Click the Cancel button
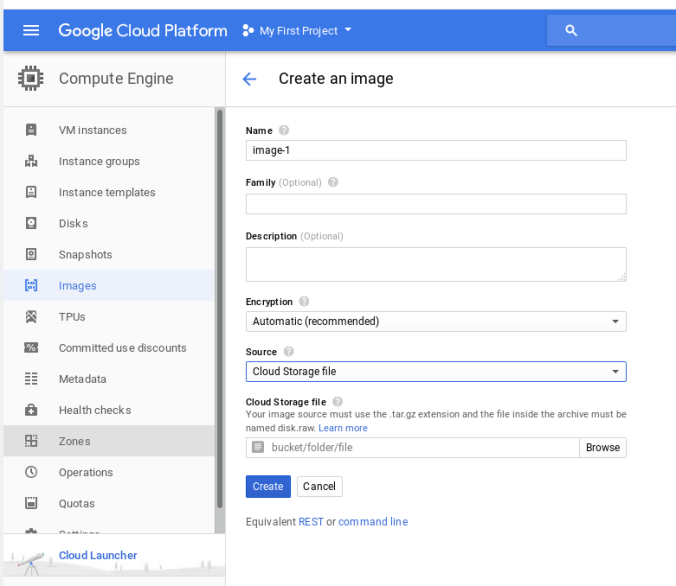Image resolution: width=676 pixels, height=586 pixels. 319,486
